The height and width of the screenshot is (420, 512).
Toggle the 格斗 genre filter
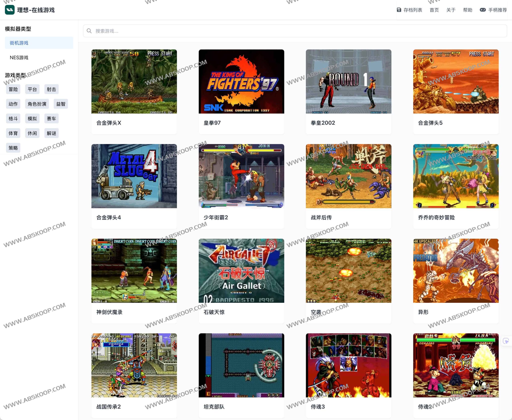[13, 119]
